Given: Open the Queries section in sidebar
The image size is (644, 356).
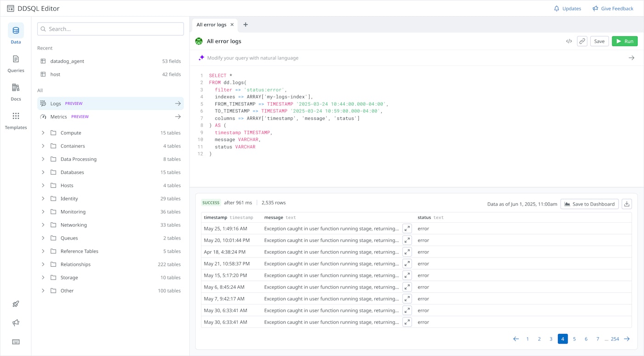Looking at the screenshot, I should tap(16, 63).
